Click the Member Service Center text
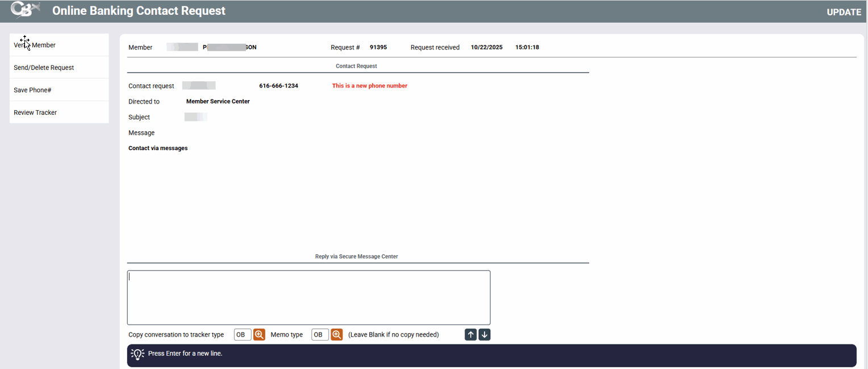 coord(218,101)
